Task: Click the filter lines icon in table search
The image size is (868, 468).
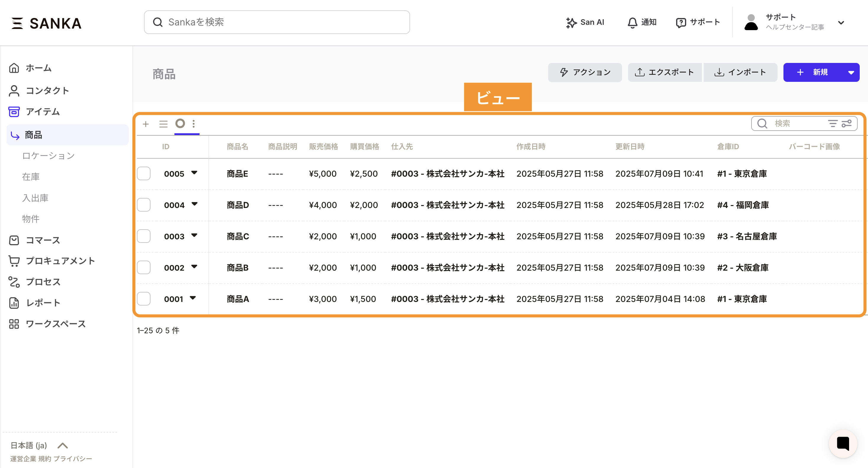Action: click(x=833, y=123)
